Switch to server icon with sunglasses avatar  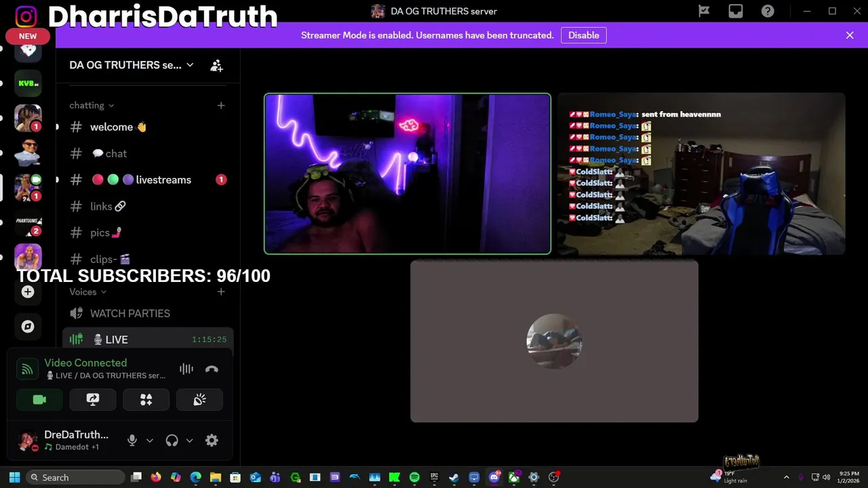(28, 153)
